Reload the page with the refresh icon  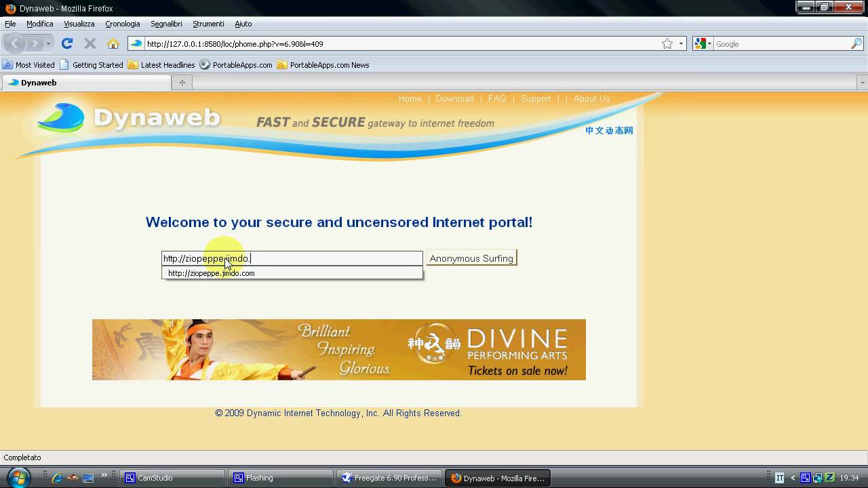pyautogui.click(x=66, y=43)
